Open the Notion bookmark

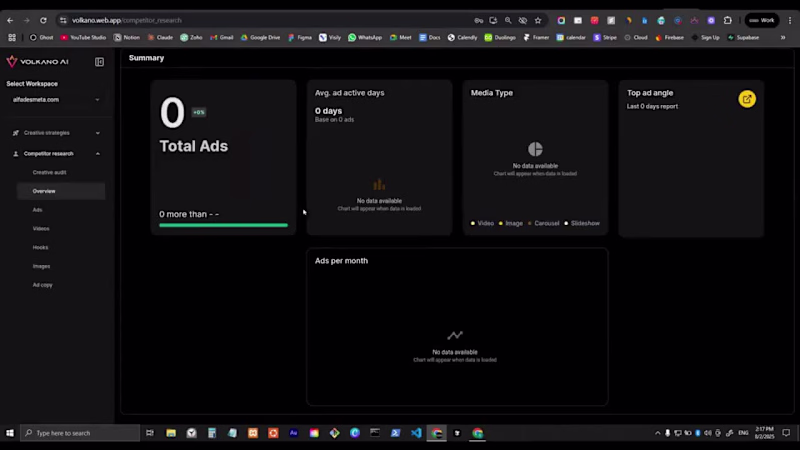pyautogui.click(x=127, y=37)
